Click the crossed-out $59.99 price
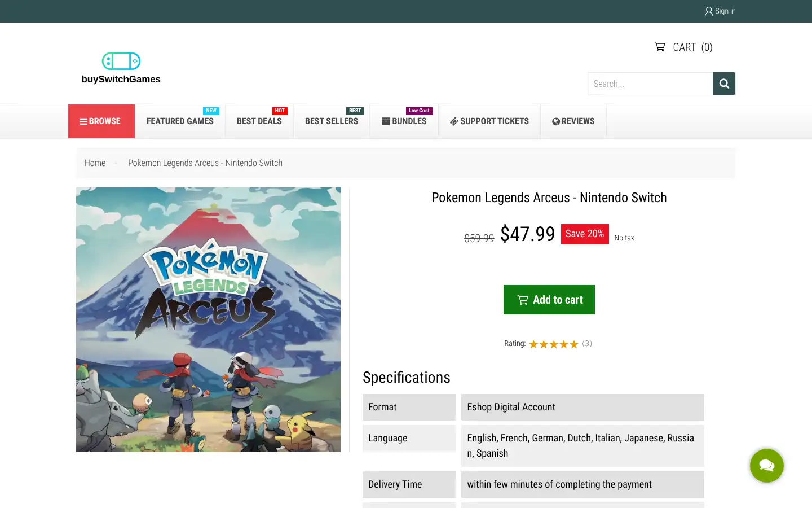This screenshot has height=508, width=812. point(479,238)
